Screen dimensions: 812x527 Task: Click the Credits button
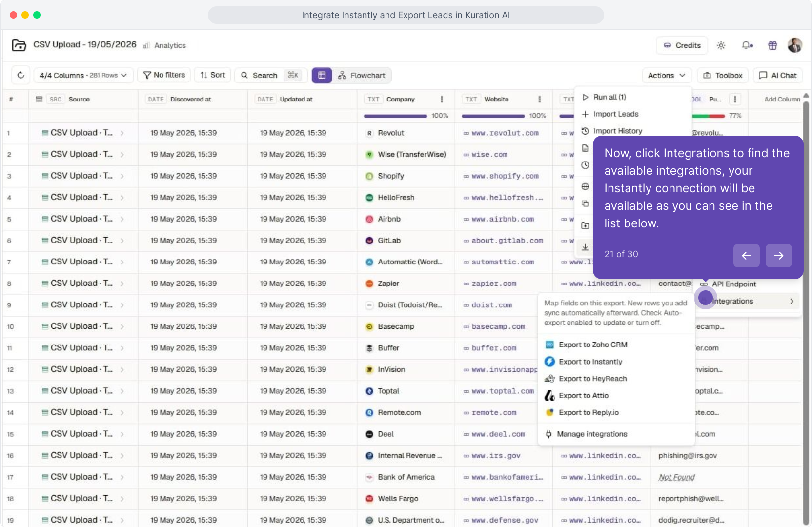coord(682,45)
